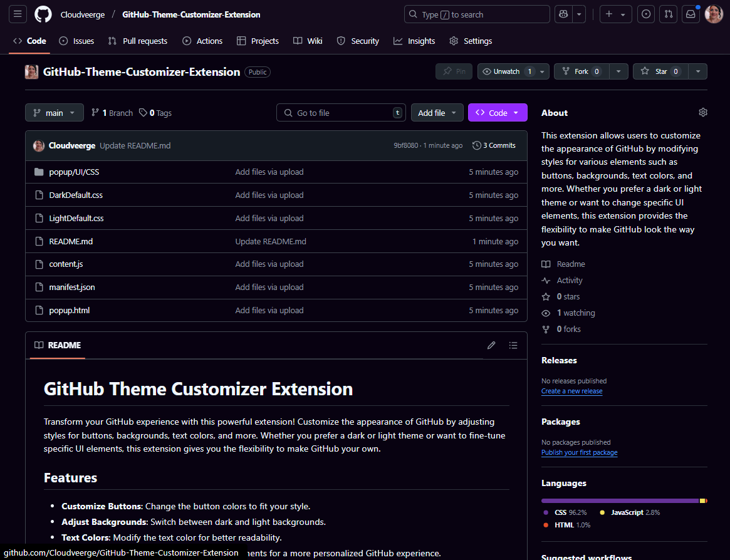Open the Security tab
Viewport: 730px width, 560px height.
[358, 41]
